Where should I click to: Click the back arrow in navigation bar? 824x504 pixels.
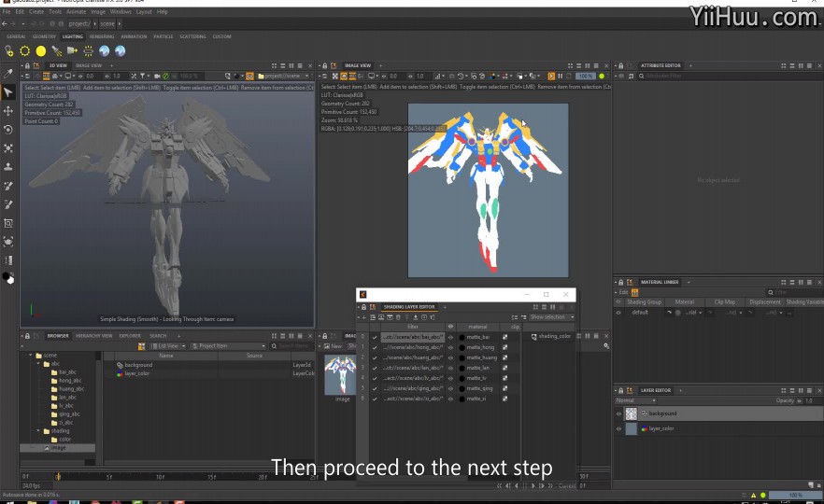[x=5, y=23]
